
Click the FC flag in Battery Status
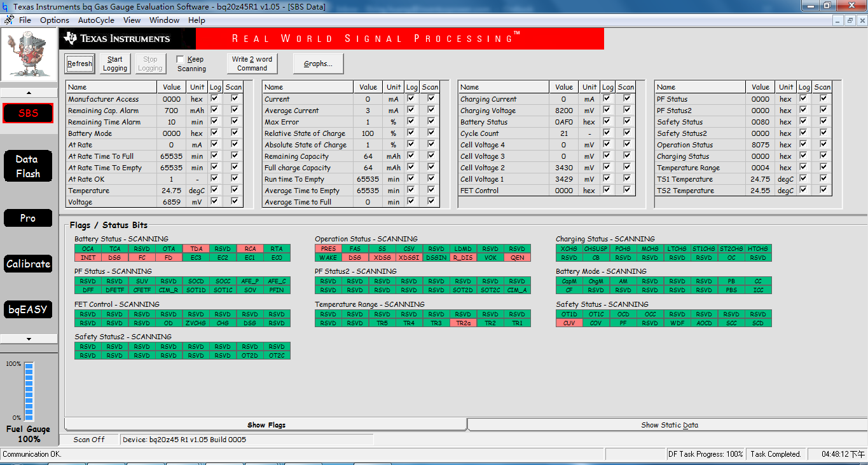(142, 258)
